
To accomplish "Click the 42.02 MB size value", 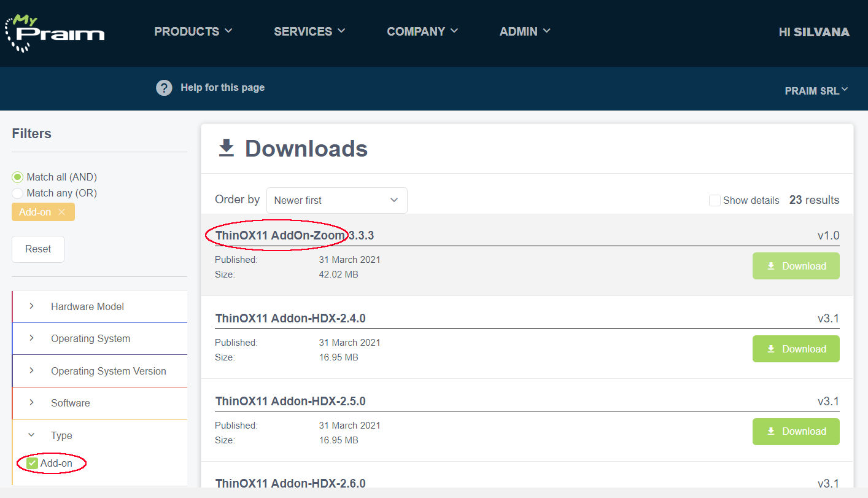I will [338, 274].
